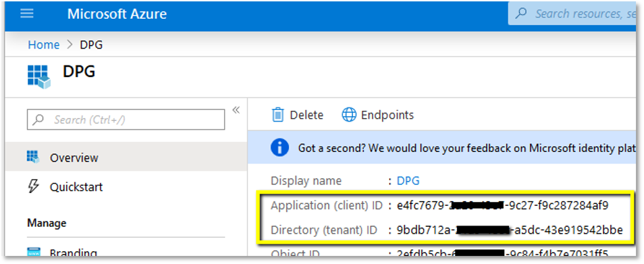Click the Quickstart lightning icon
This screenshot has width=644, height=264.
[32, 187]
